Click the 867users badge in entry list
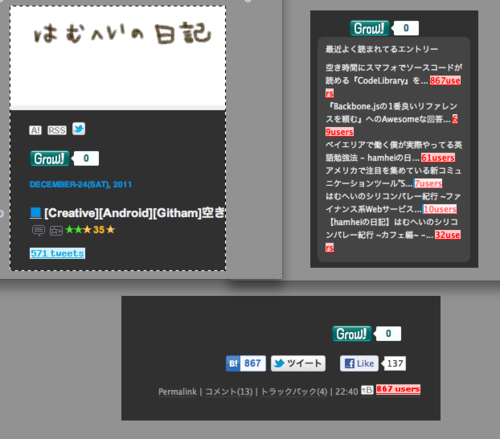This screenshot has width=500, height=439. (445, 81)
